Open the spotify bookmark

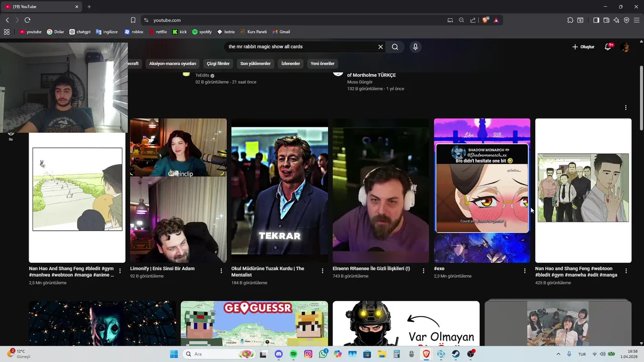click(x=202, y=32)
